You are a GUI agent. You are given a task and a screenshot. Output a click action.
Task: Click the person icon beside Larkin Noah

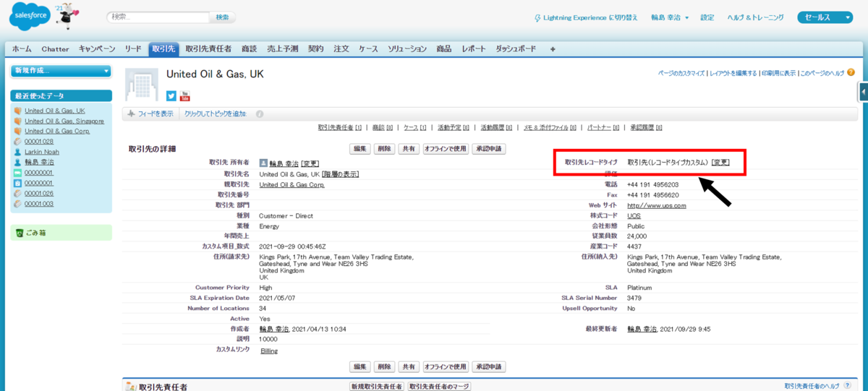pos(18,152)
